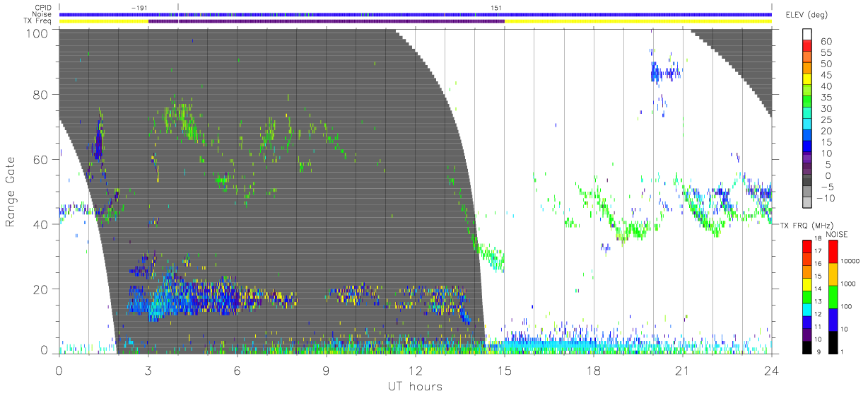Click the "Range Gate" y-axis title
Image resolution: width=868 pixels, height=401 pixels.
(x=11, y=192)
